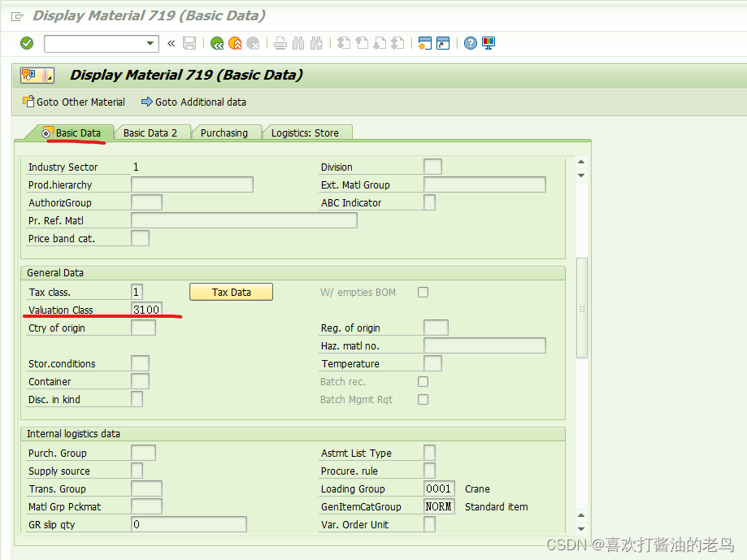Click Goto Additional data button
This screenshot has height=560, width=747.
click(x=193, y=102)
